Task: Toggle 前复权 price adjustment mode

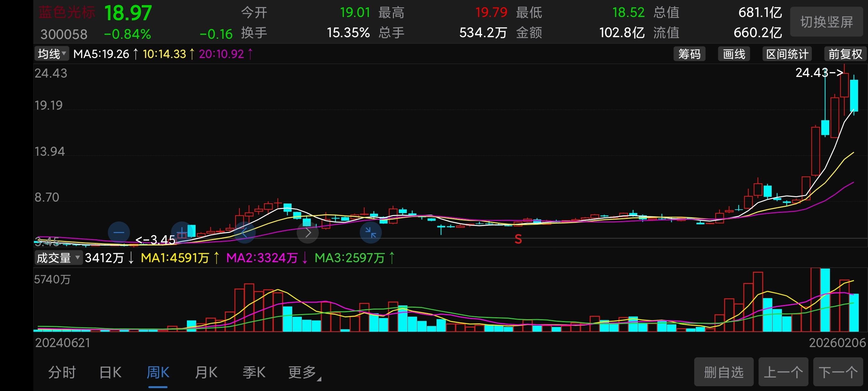Action: point(845,54)
